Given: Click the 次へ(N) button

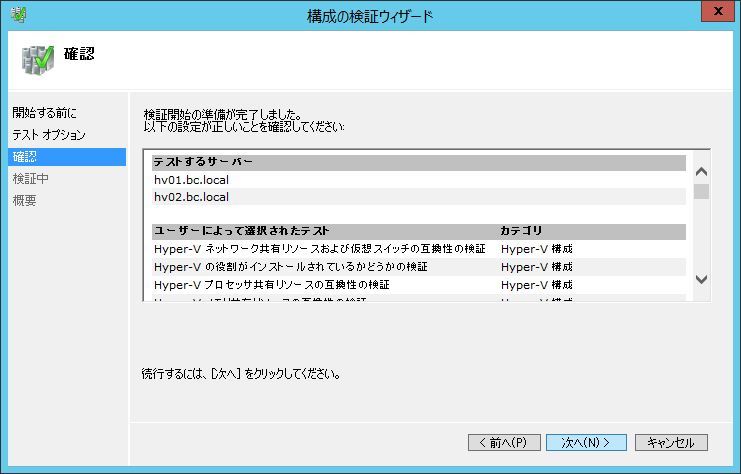Looking at the screenshot, I should pyautogui.click(x=586, y=442).
